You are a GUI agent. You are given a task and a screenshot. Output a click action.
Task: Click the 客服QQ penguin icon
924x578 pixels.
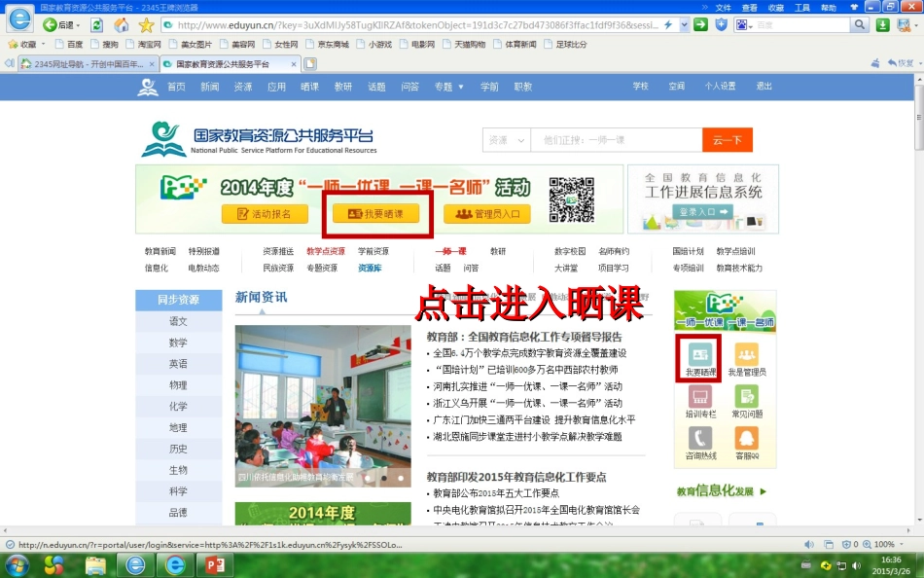[x=746, y=441]
